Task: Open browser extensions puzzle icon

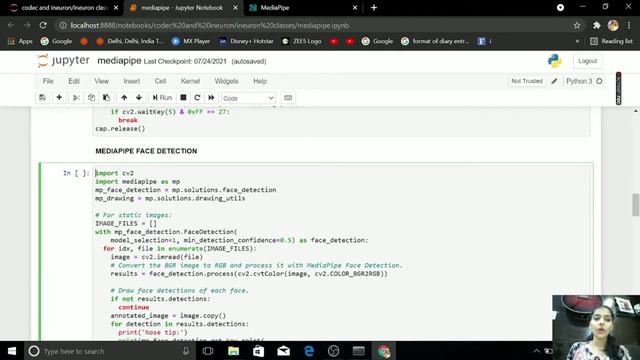Action: 597,25
